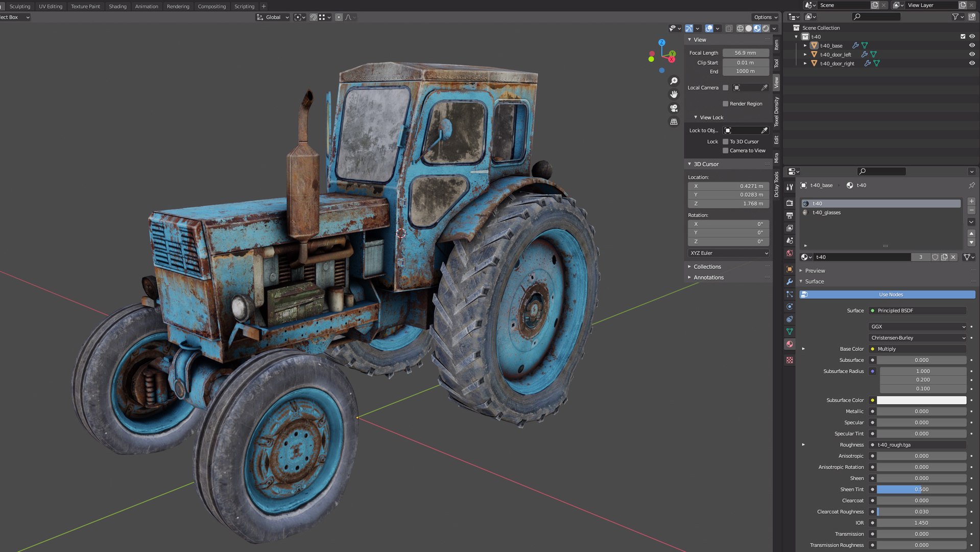Switch to the Scripting workspace tab
Screen dimensions: 980x552
[x=244, y=7]
